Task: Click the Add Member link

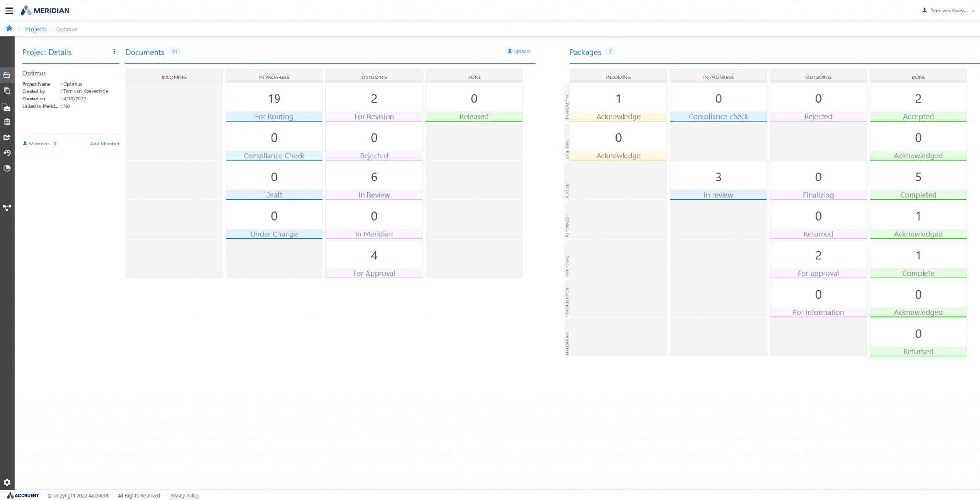Action: (x=104, y=144)
